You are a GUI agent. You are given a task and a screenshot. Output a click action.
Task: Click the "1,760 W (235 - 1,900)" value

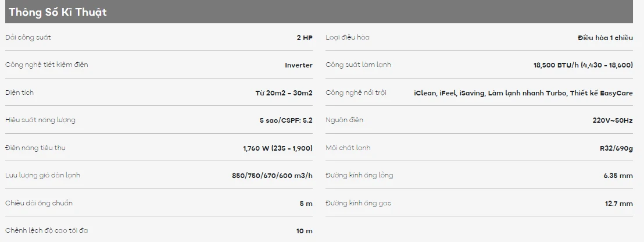click(x=278, y=148)
